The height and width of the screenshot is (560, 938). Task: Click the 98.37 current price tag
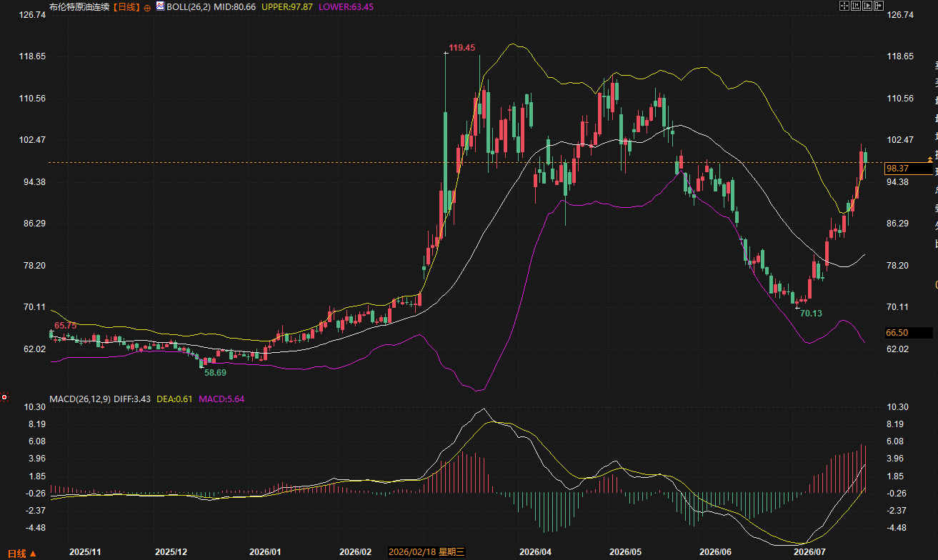(897, 169)
